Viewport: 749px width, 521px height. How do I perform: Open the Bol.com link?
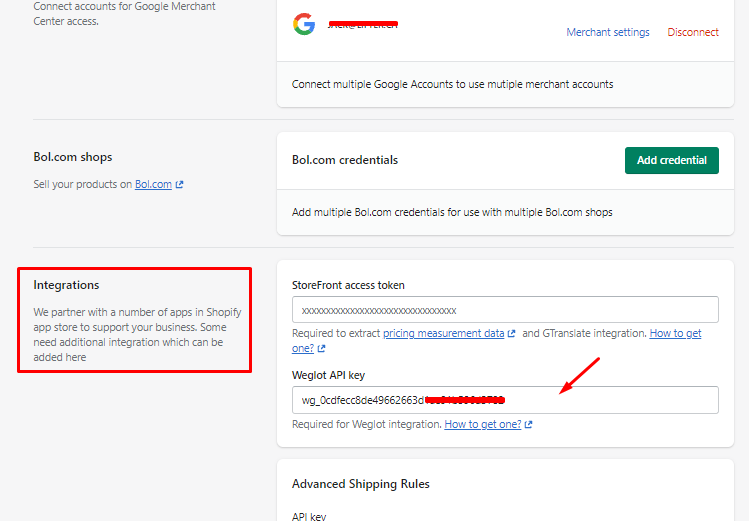(x=153, y=184)
